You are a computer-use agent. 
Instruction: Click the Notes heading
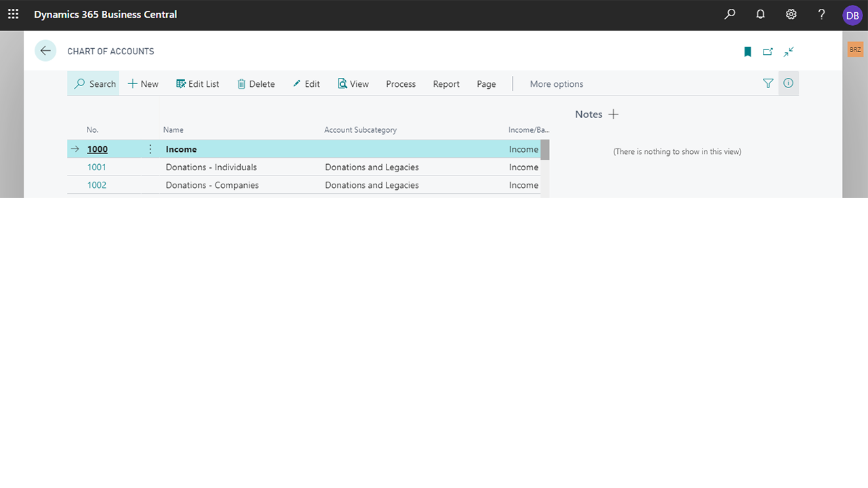click(589, 115)
